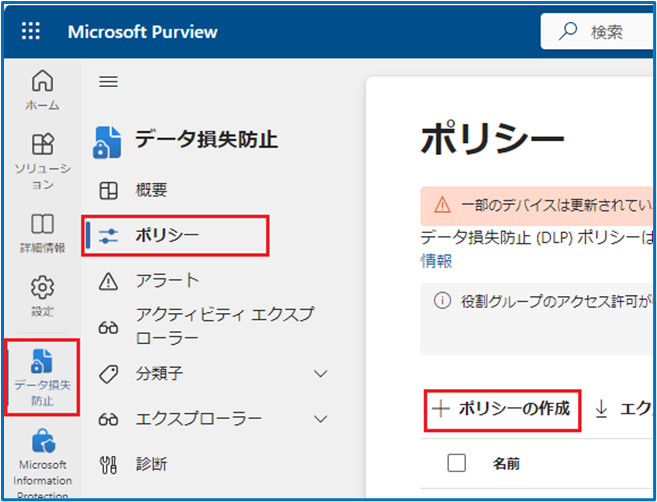Screen dimensions: 657x502
Task: Tick the select-all checkbox beside 名前
Action: 457,463
